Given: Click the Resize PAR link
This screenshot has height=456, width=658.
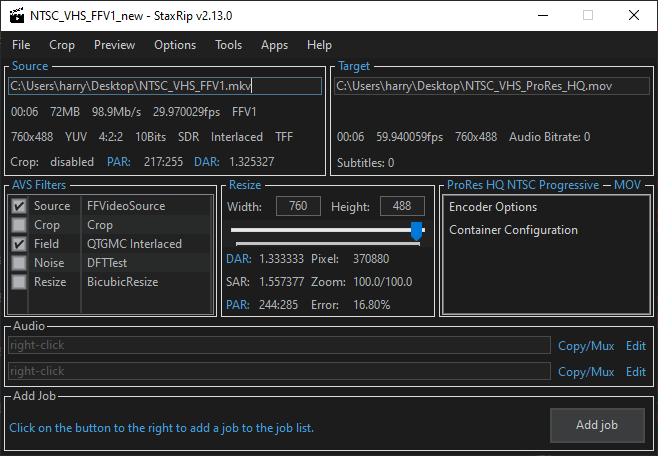Looking at the screenshot, I should (x=238, y=305).
